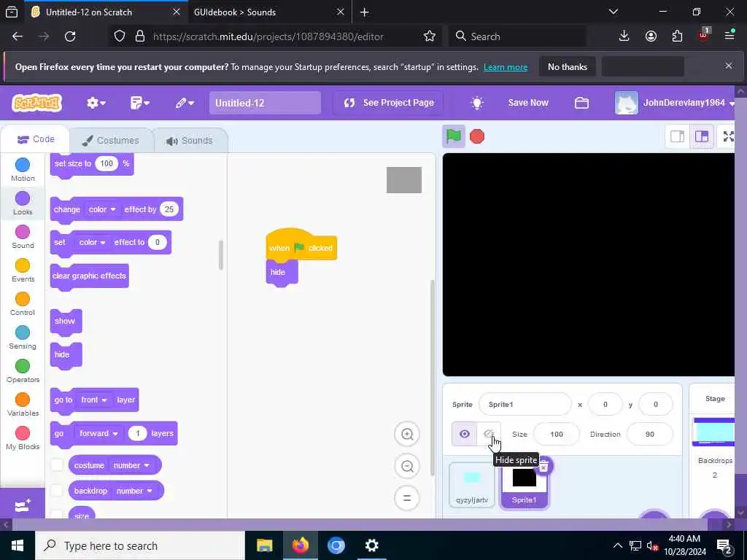747x560 pixels.
Task: Click the block palette vertical scrollbar
Action: click(220, 254)
